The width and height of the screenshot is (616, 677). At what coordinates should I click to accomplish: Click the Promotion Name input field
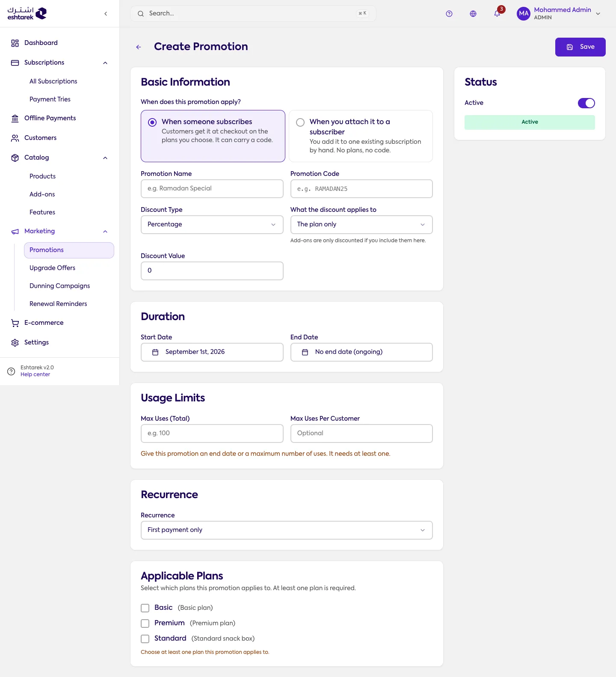[212, 189]
